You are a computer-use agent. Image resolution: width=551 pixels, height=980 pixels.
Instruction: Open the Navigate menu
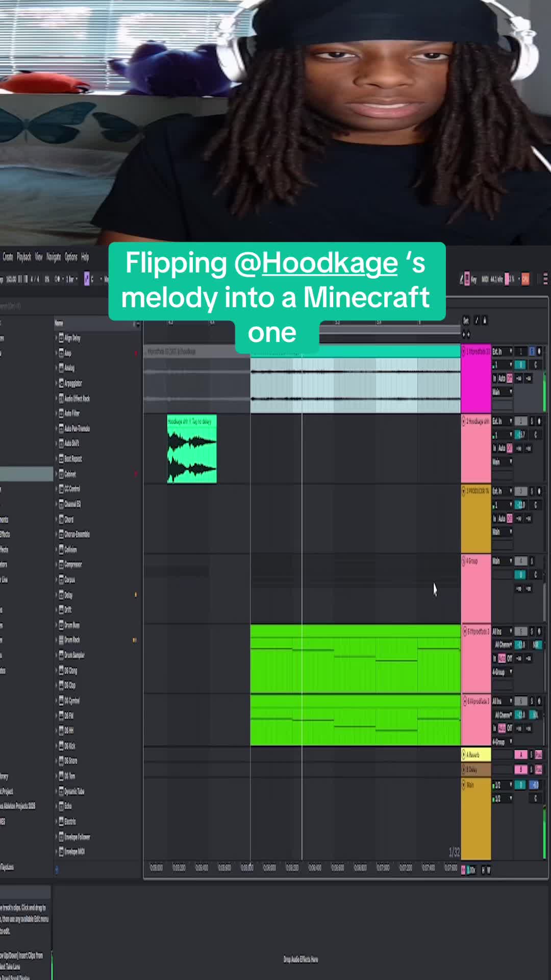54,257
